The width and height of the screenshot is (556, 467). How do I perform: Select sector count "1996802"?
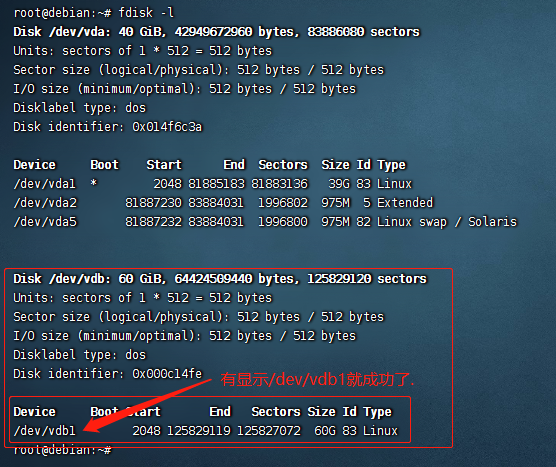click(283, 202)
